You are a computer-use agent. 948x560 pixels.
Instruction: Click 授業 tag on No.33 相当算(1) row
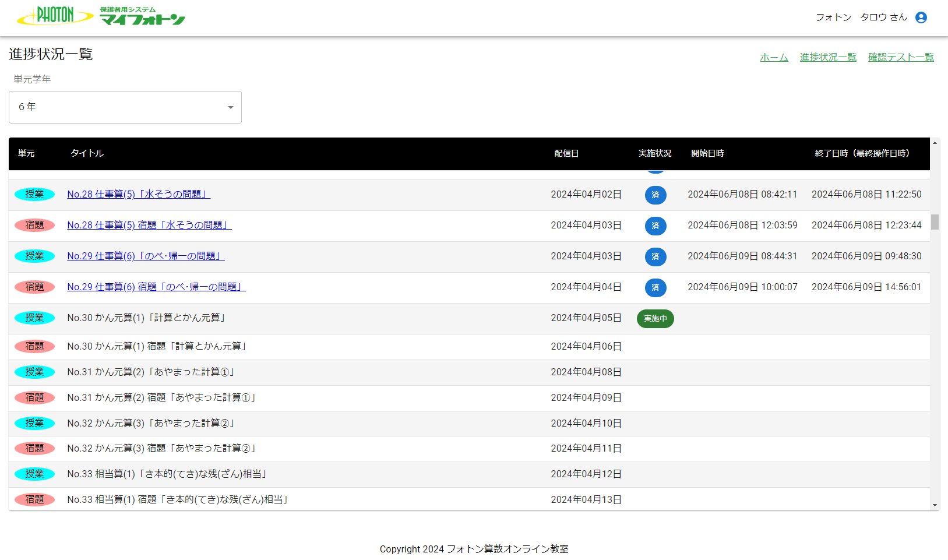(x=34, y=474)
